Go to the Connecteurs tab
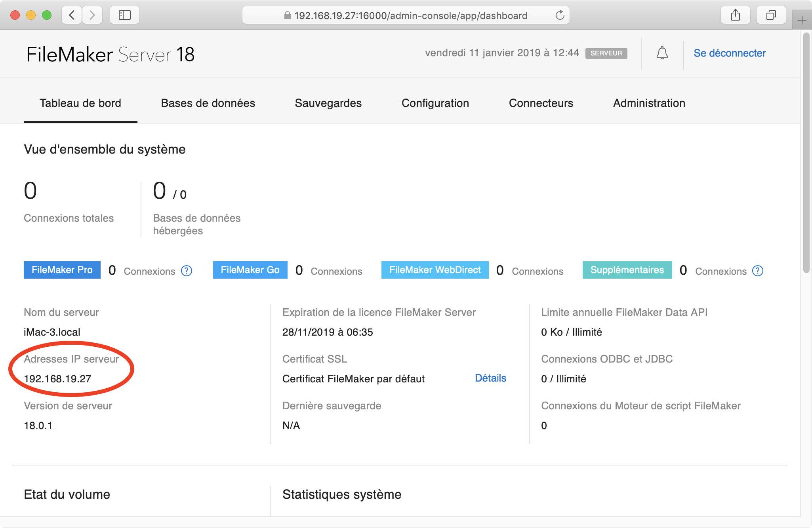Image resolution: width=812 pixels, height=528 pixels. point(541,103)
